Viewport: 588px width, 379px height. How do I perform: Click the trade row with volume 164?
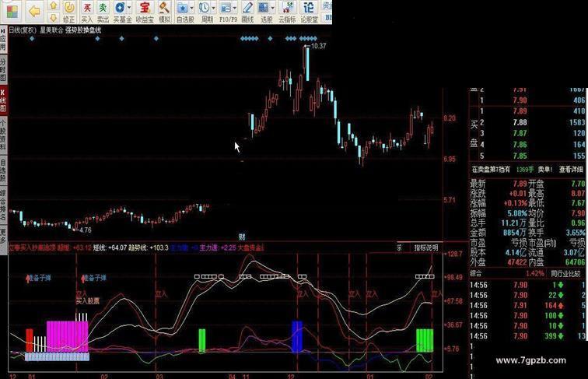(x=528, y=305)
